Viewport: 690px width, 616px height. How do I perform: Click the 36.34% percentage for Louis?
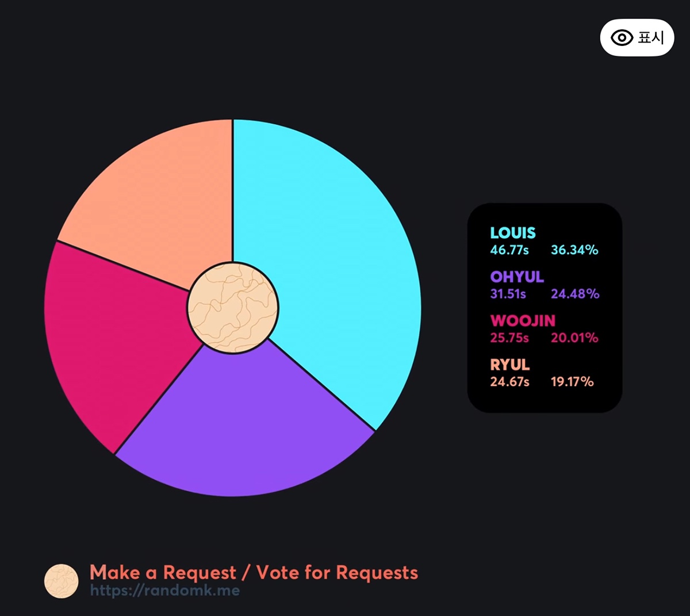[x=574, y=250]
